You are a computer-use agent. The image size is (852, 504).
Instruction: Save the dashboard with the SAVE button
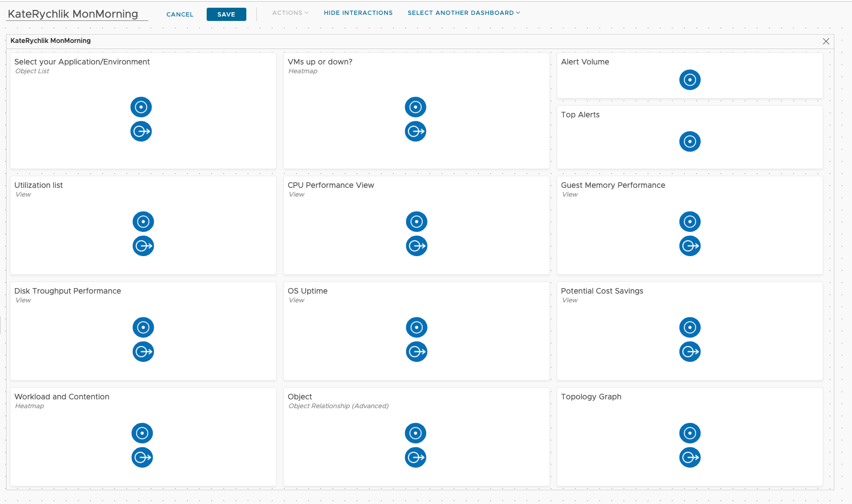(x=226, y=14)
